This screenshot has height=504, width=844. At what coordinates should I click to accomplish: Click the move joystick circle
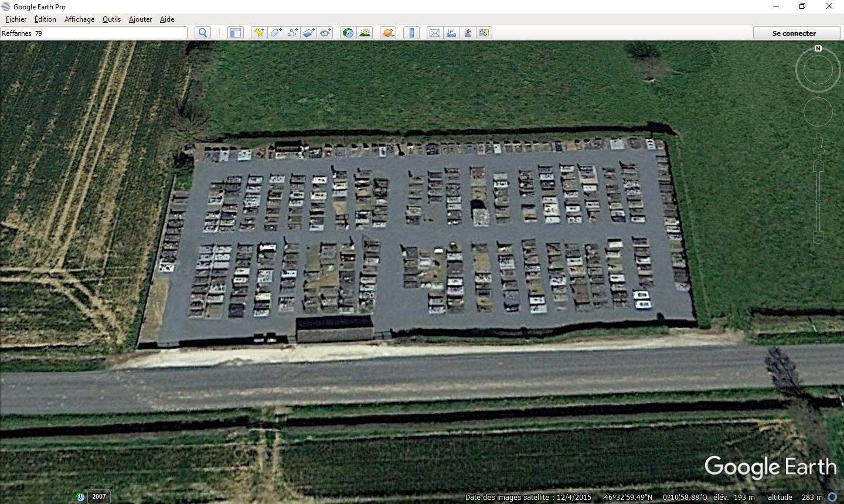point(818,113)
